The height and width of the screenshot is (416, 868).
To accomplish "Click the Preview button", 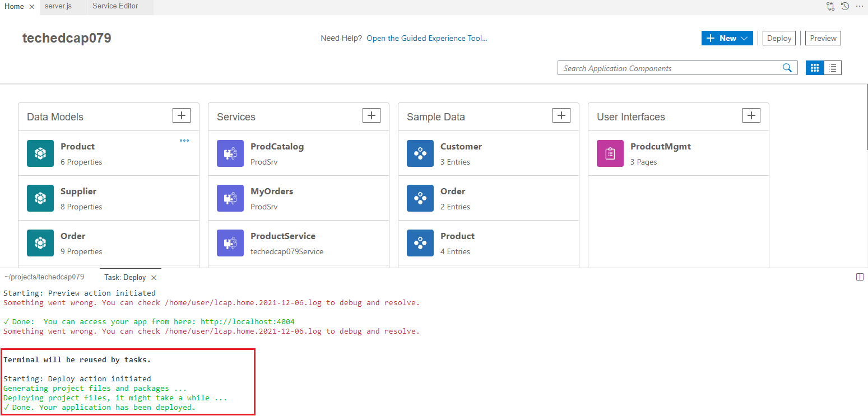I will pyautogui.click(x=823, y=38).
